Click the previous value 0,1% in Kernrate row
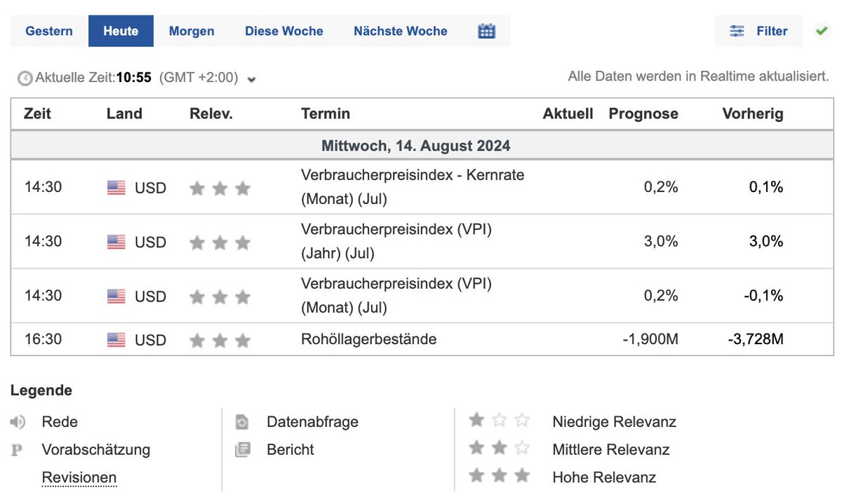Image resolution: width=842 pixels, height=504 pixels. pyautogui.click(x=766, y=186)
